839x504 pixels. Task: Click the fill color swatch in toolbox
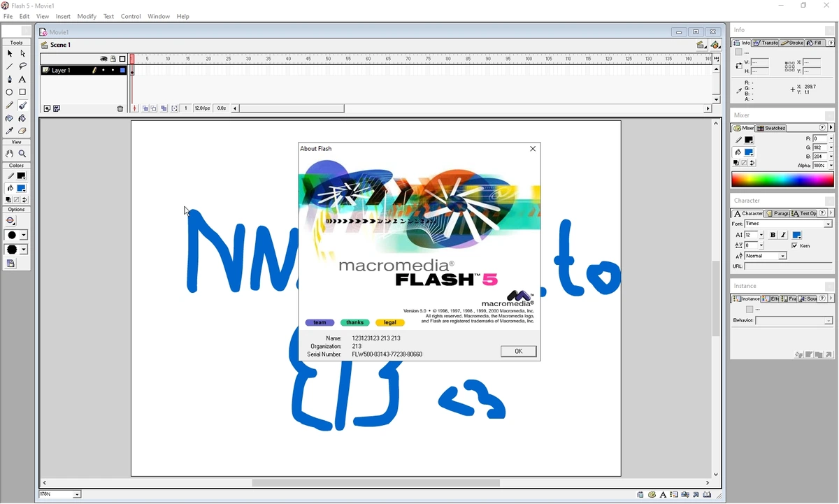pos(22,189)
